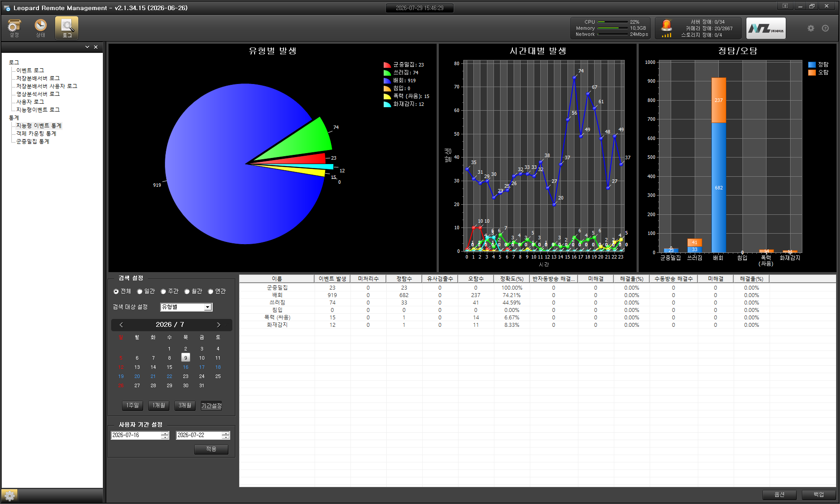The image size is (840, 504).
Task: Click the 백업 button
Action: (x=819, y=495)
